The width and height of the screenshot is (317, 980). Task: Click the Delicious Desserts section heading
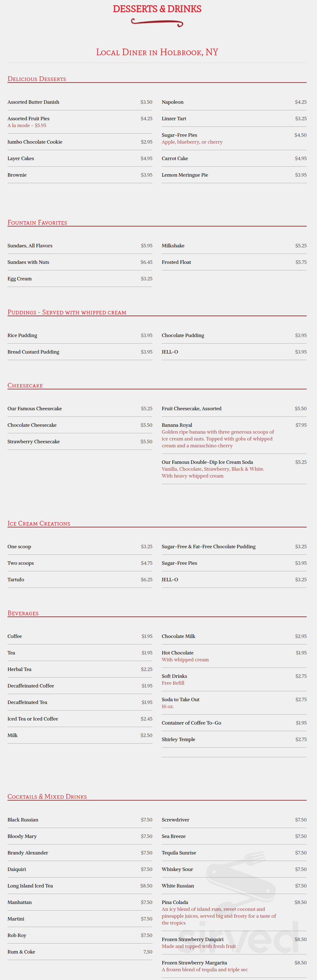tap(37, 79)
